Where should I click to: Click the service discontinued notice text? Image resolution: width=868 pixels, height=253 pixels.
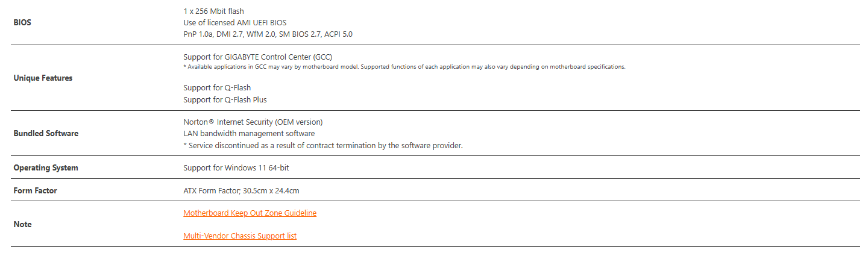(x=322, y=146)
